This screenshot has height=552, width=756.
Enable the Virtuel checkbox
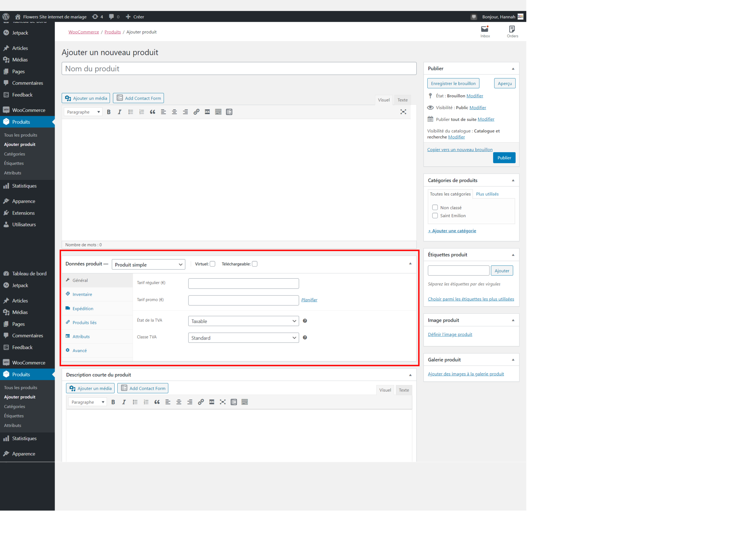click(x=212, y=264)
